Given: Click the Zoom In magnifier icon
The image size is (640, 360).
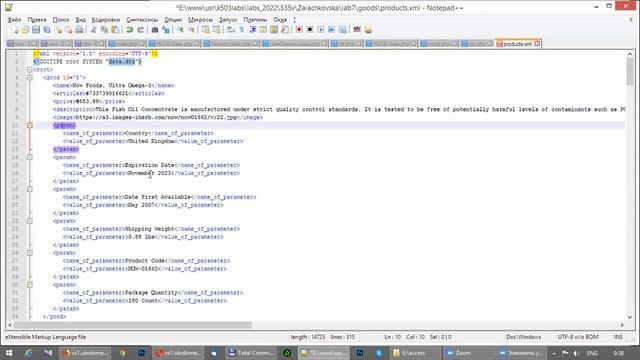Looking at the screenshot, I should pyautogui.click(x=180, y=30).
